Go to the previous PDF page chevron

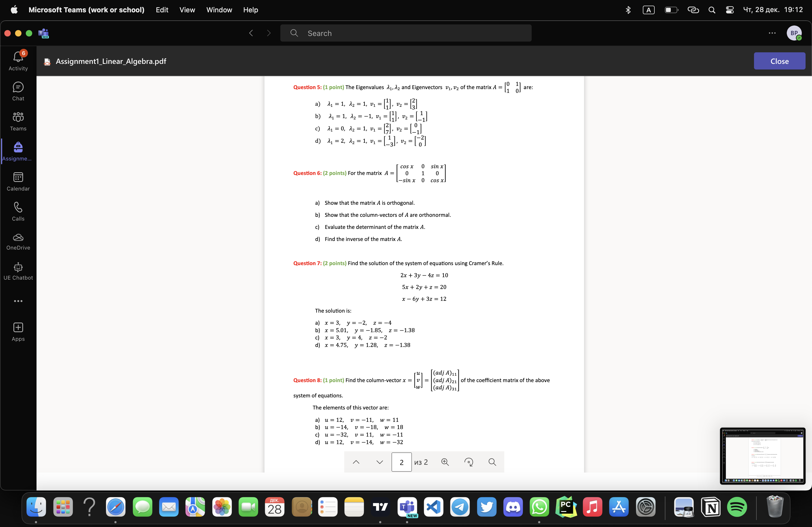point(356,462)
